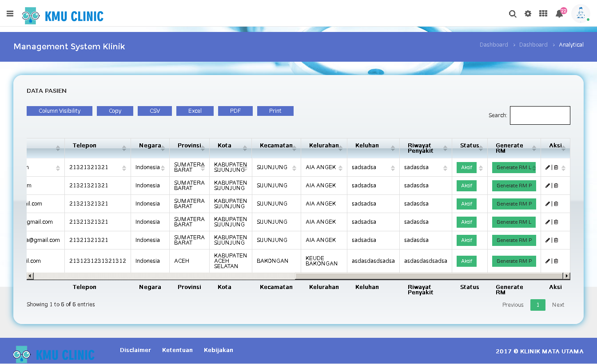The image size is (597, 364).
Task: Click the KMU Clinic logo in header
Action: pyautogui.click(x=63, y=16)
